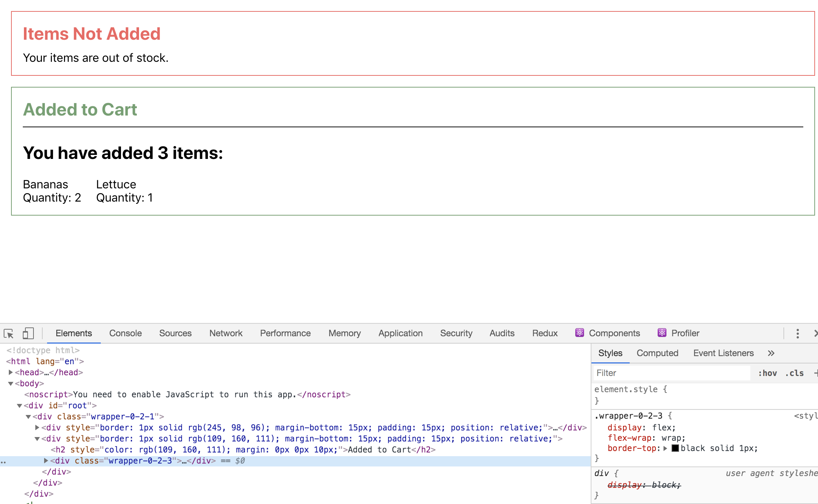Open the Redux tab
818x504 pixels.
(x=545, y=333)
